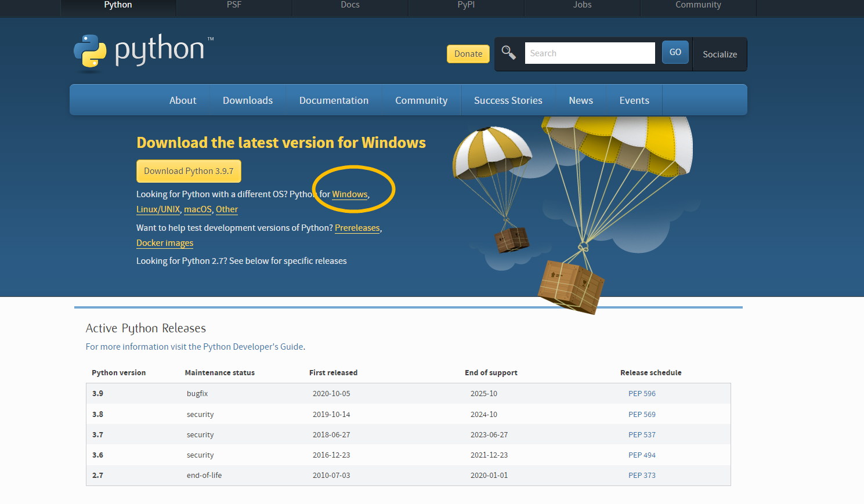
Task: Click the magnifying glass search icon
Action: (509, 53)
